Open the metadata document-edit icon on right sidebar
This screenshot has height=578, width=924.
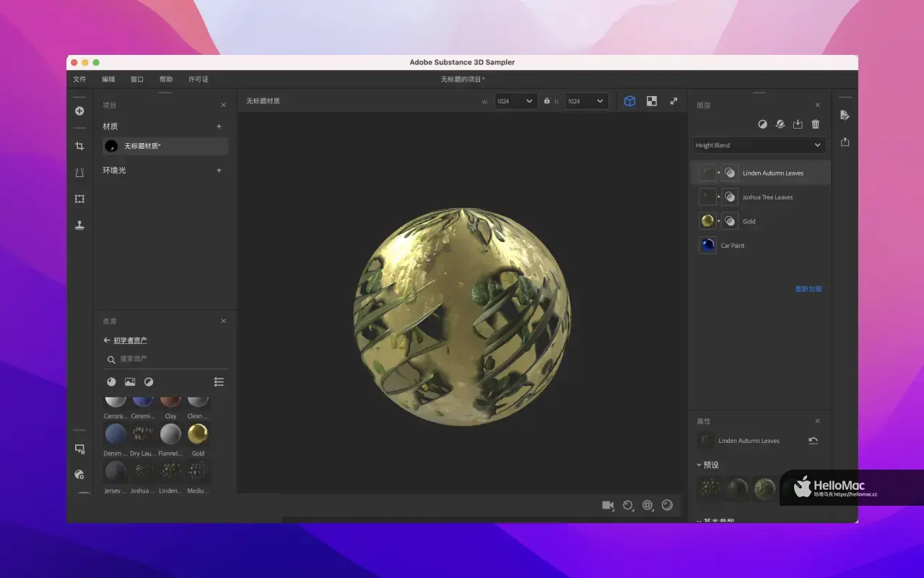[x=845, y=116]
